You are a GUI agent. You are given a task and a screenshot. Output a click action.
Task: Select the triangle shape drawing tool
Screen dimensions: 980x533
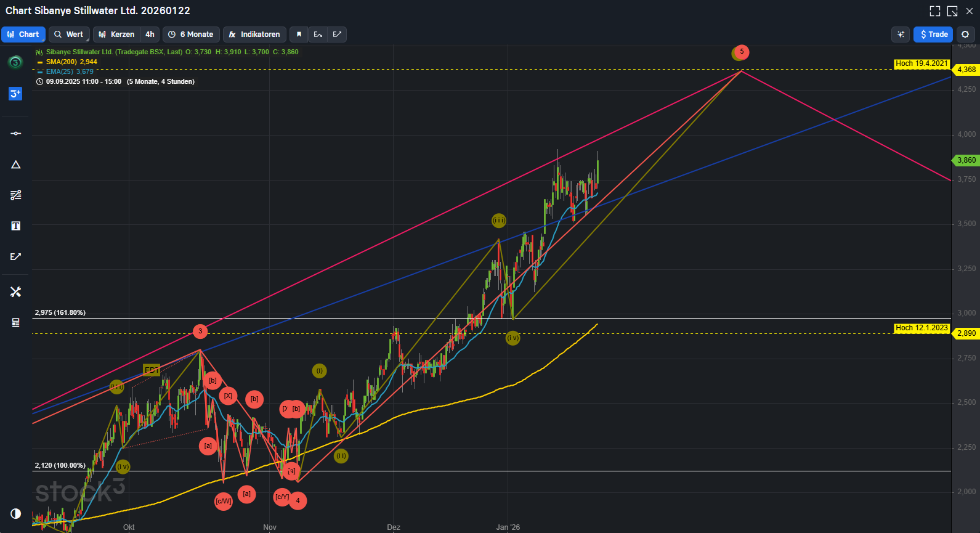(x=16, y=165)
